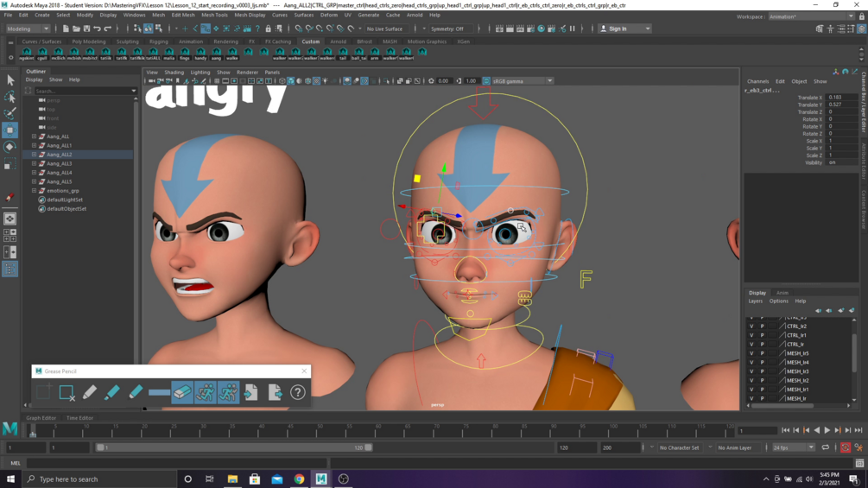Open the Mesh Tools menu
Screen dimensions: 868x488
pyautogui.click(x=214, y=15)
